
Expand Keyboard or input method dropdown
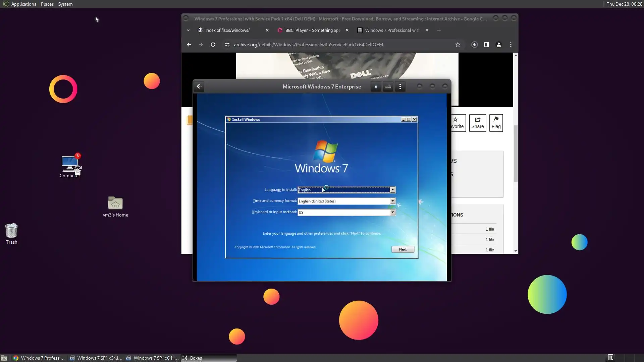tap(392, 213)
